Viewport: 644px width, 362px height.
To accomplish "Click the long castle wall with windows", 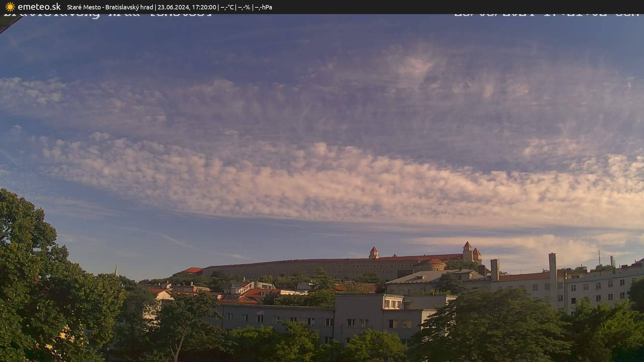I will tap(302, 268).
